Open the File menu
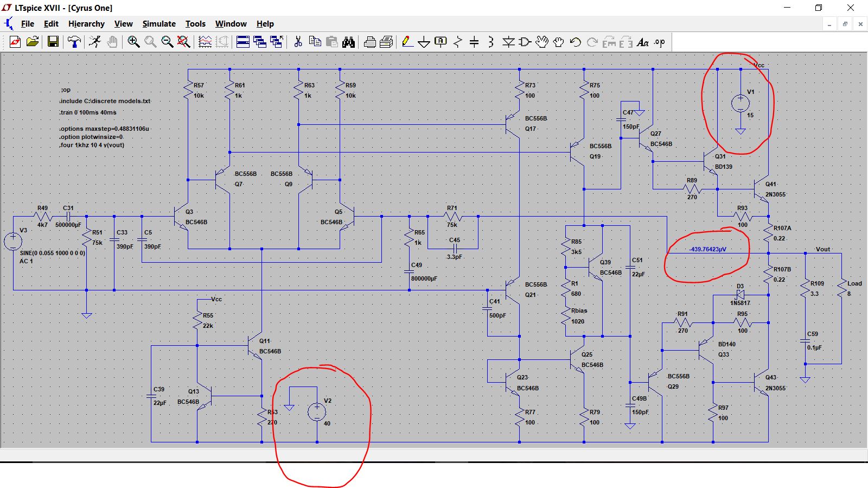Image resolution: width=868 pixels, height=488 pixels. [27, 24]
